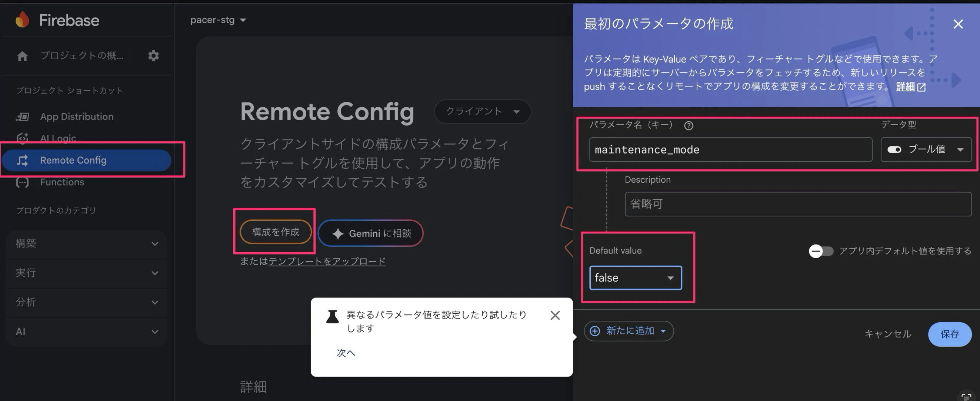Click the Firebase flame logo
The height and width of the screenshot is (401, 980).
23,19
